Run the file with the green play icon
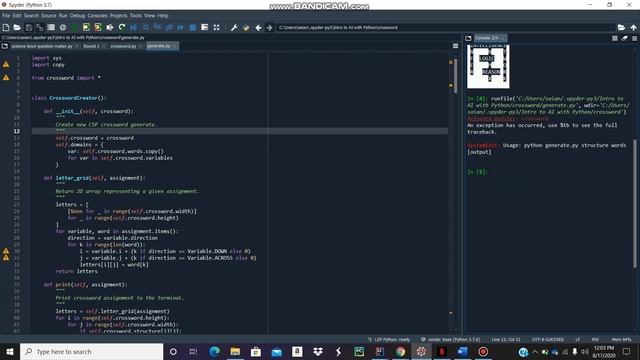Screen dimensions: 640x360 74,27
